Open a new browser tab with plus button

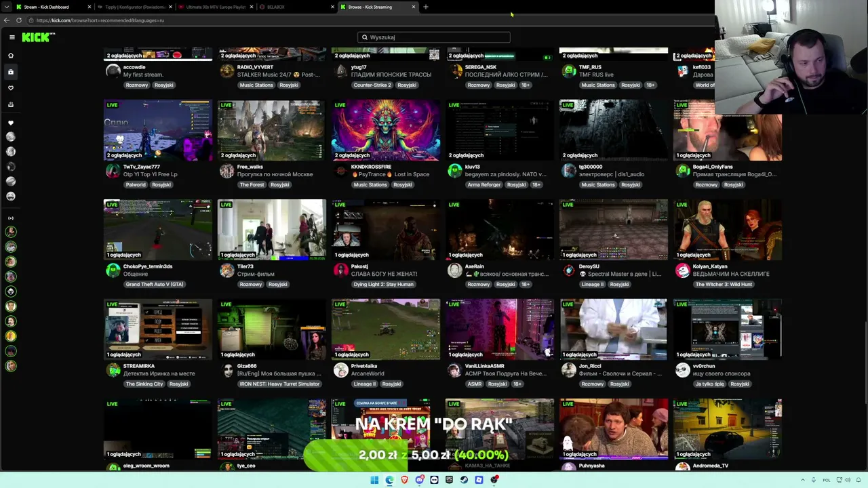(426, 7)
